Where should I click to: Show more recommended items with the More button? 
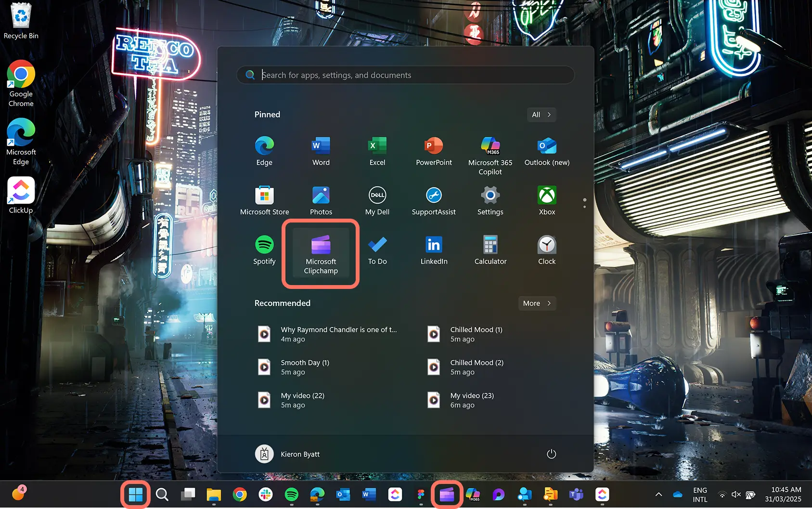coord(537,303)
